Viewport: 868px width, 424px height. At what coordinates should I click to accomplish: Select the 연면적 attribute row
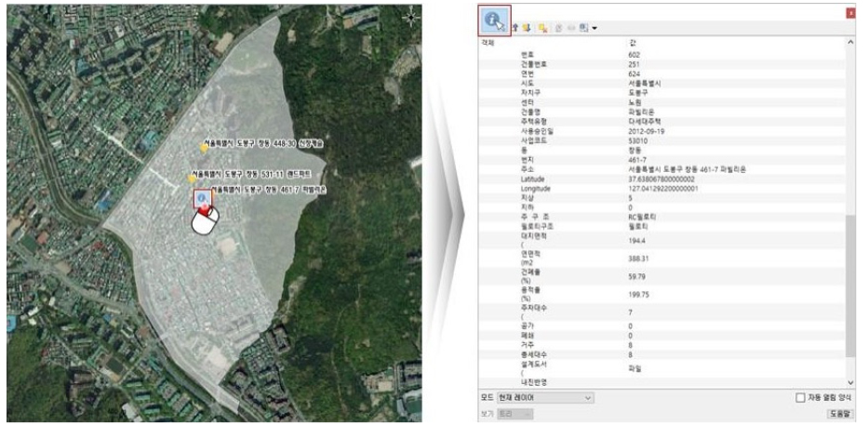point(661,258)
